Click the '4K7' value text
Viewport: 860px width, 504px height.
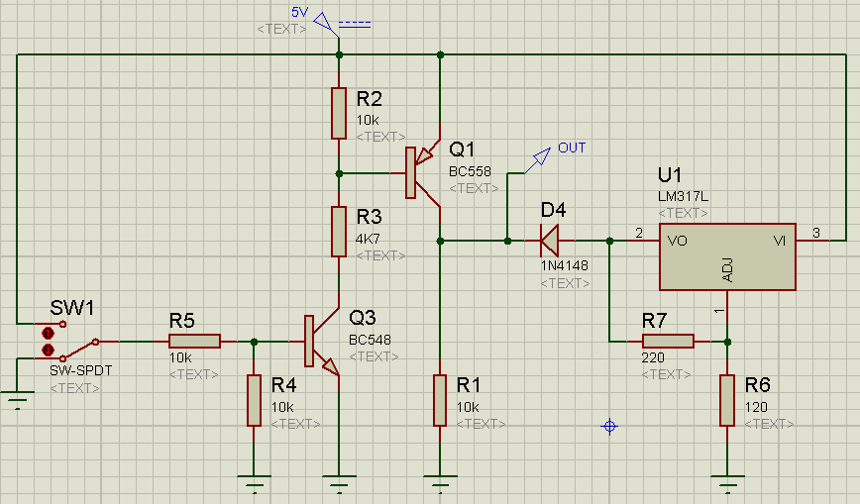(x=368, y=239)
